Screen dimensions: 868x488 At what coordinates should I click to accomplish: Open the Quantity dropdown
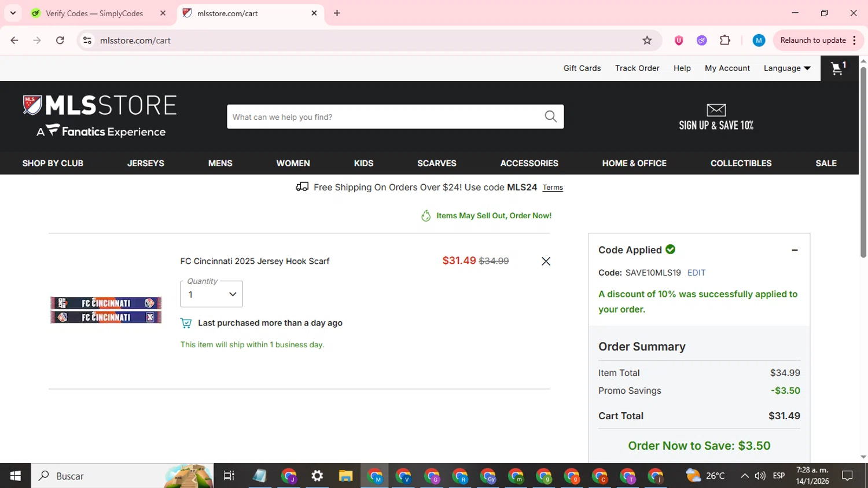pos(211,294)
